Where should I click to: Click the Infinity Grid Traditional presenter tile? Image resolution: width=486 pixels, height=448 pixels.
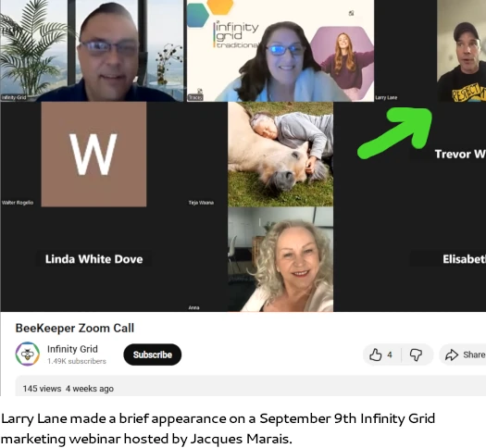pyautogui.click(x=280, y=51)
